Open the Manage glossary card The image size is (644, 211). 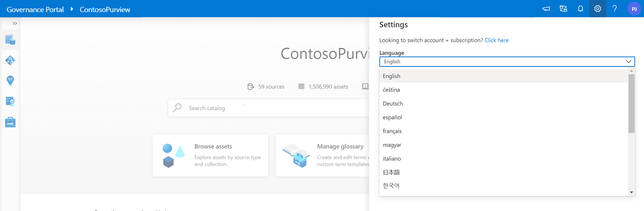322,155
